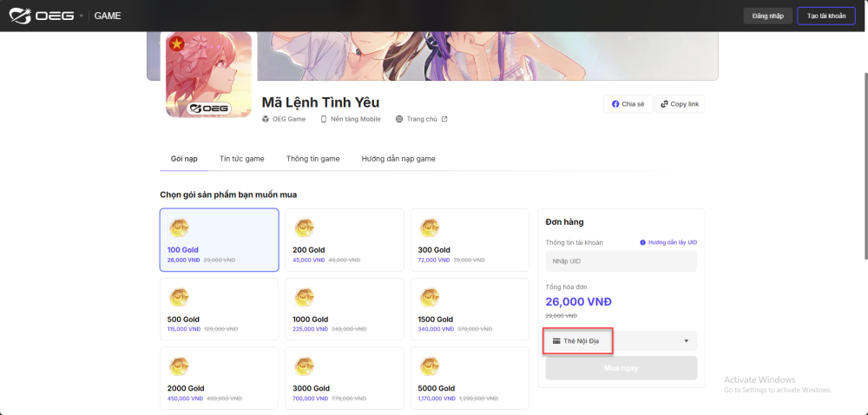This screenshot has width=868, height=415.
Task: Click the Nhập UID input field
Action: [621, 261]
